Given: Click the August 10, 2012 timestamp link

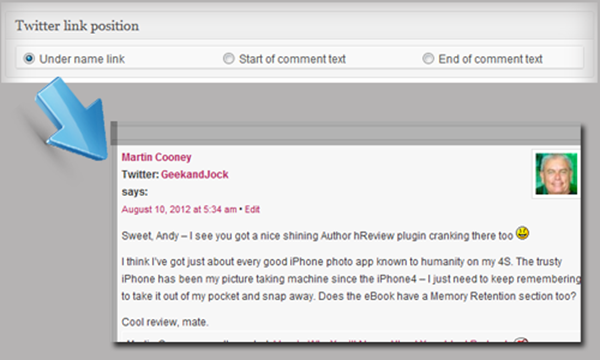Looking at the screenshot, I should (x=179, y=209).
